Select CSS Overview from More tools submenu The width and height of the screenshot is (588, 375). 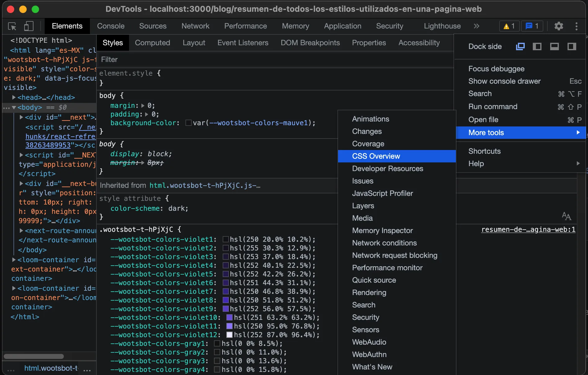pyautogui.click(x=376, y=156)
